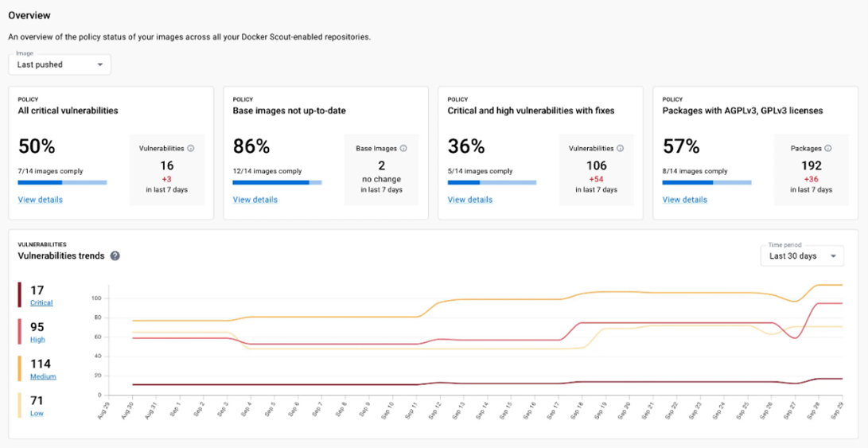Click the help icon beside Vulnerabilities trends

[115, 256]
